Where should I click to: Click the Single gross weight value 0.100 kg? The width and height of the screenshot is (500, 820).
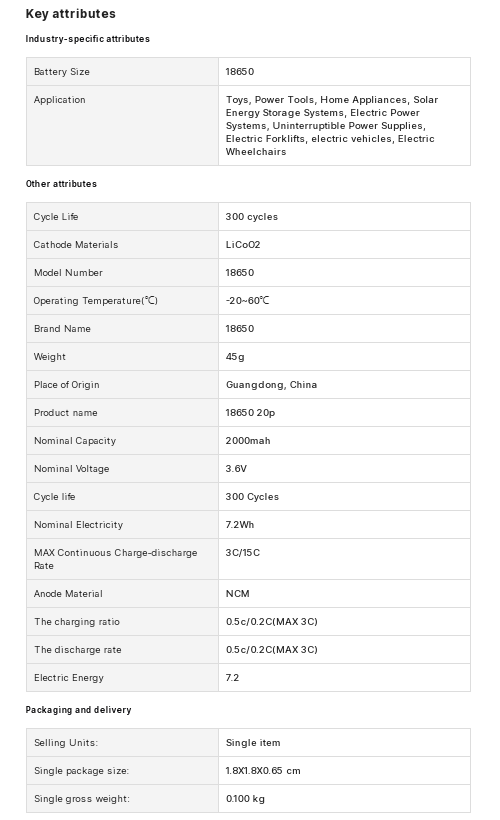tap(245, 799)
